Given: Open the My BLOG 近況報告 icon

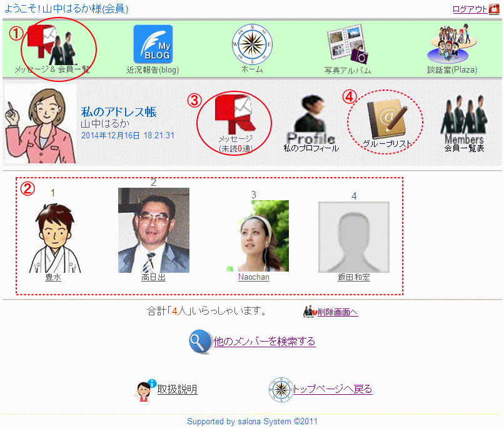Looking at the screenshot, I should (x=153, y=44).
